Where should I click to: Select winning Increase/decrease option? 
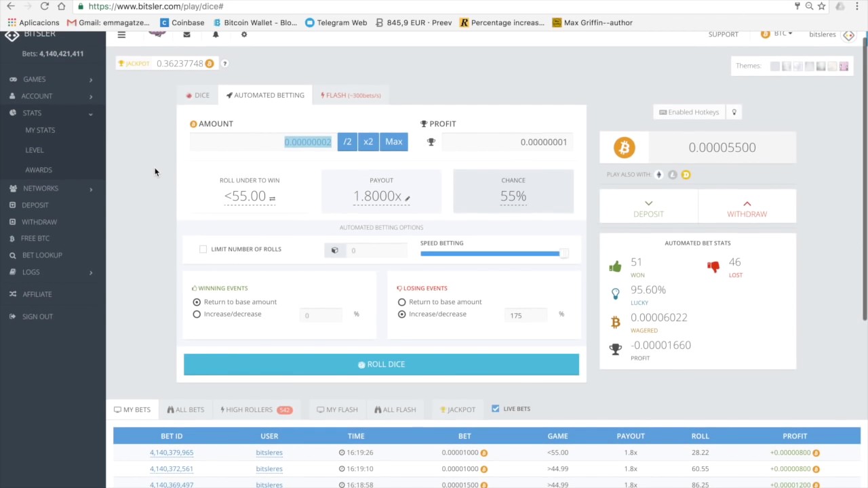click(197, 314)
